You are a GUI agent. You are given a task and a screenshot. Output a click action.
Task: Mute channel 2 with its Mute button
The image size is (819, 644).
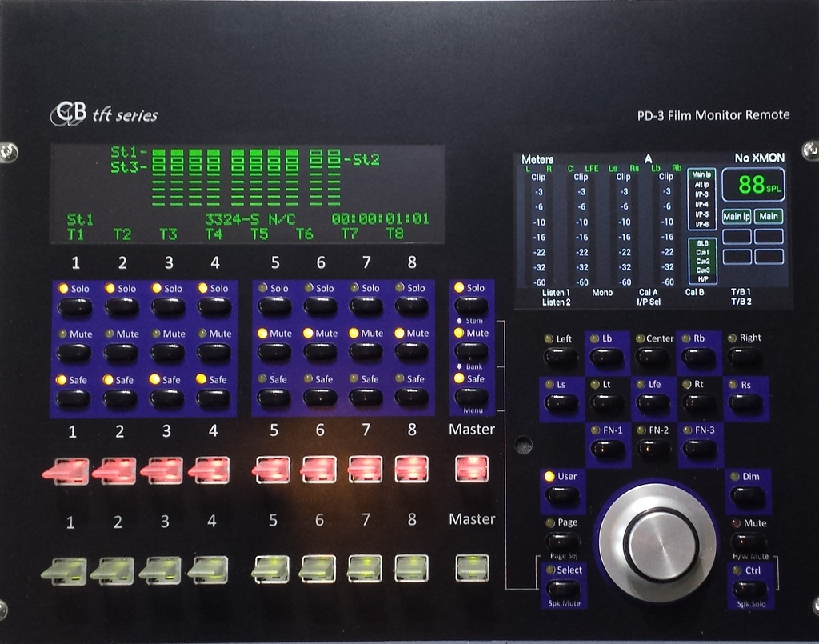121,353
